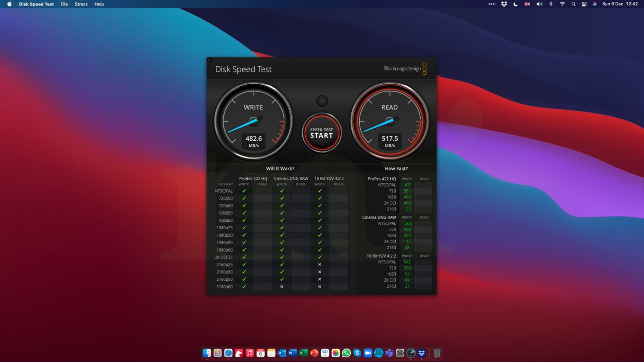Click the Disk Speed Test dock icon
The image size is (644, 362).
[411, 353]
